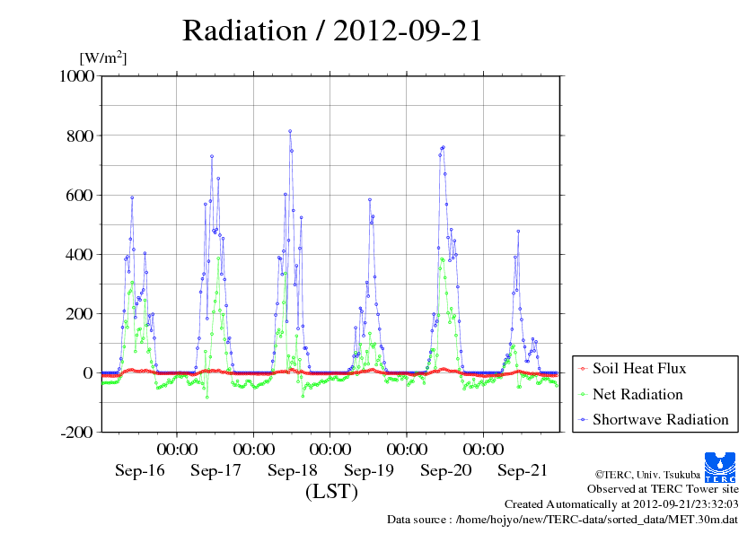Click the "Created Automatically at" timestamp line
The height and width of the screenshot is (534, 756).
click(x=621, y=504)
